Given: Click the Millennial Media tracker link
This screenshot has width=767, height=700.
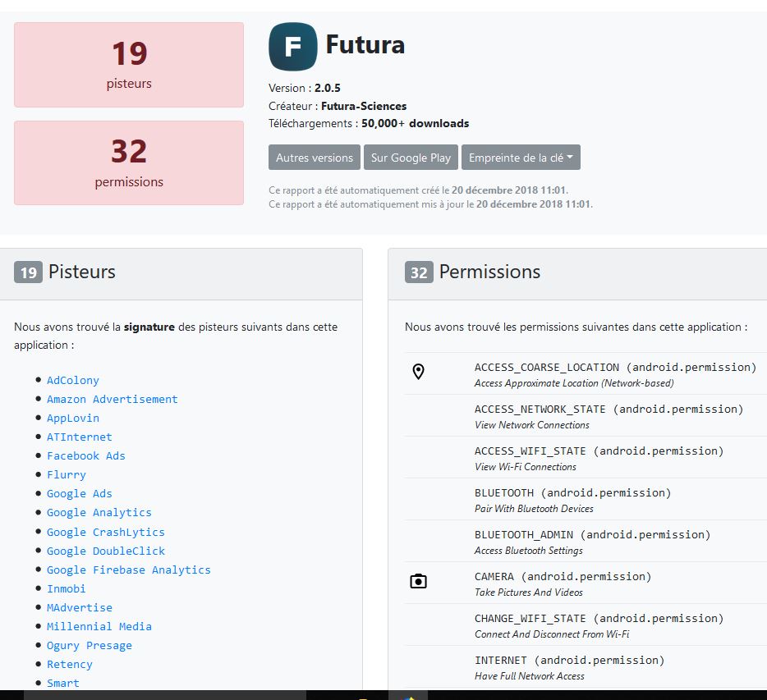Looking at the screenshot, I should [99, 626].
